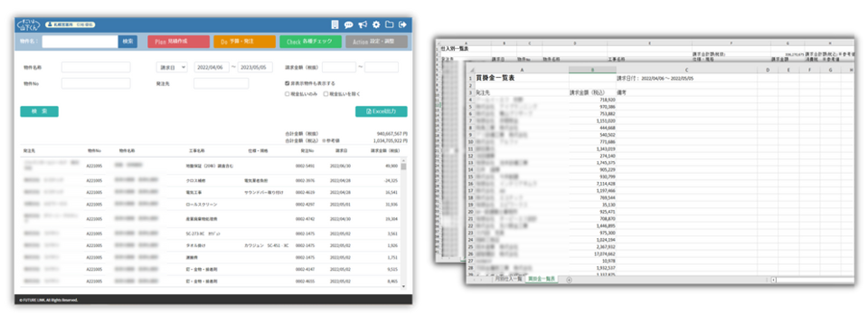This screenshot has width=868, height=326.
Task: Uncheck 非表示物件も表示する checkbox
Action: pyautogui.click(x=287, y=83)
